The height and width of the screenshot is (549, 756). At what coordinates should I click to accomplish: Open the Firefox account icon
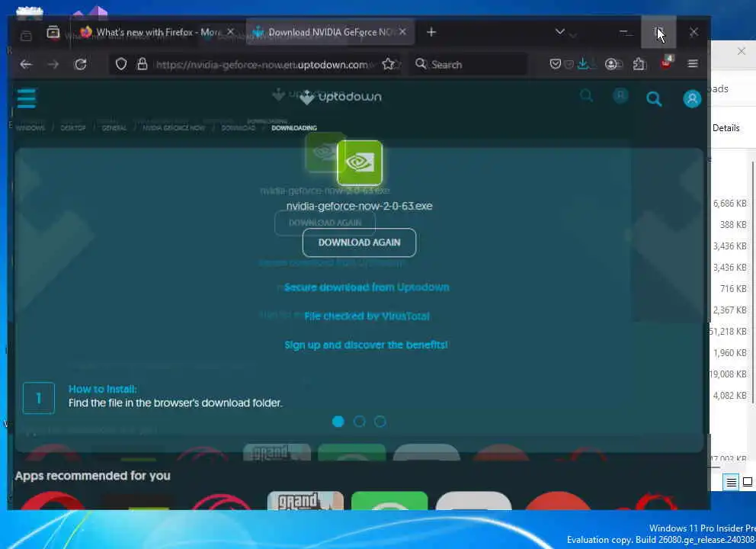(x=611, y=64)
